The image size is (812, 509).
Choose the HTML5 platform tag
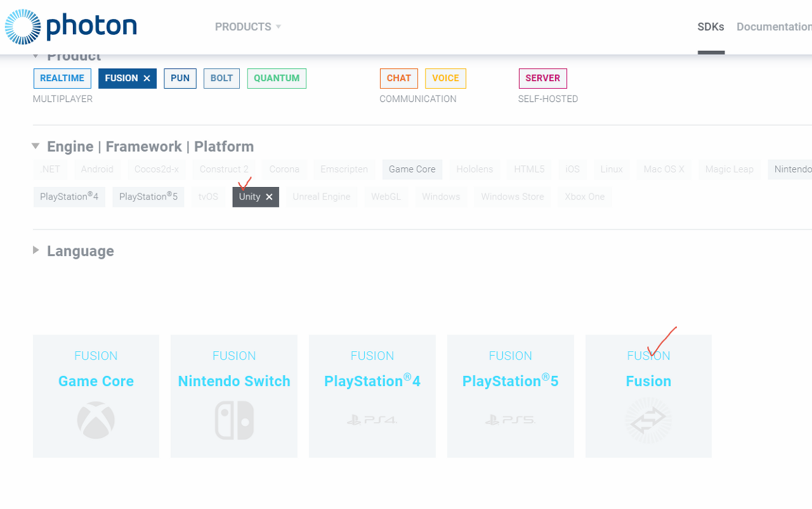point(529,169)
